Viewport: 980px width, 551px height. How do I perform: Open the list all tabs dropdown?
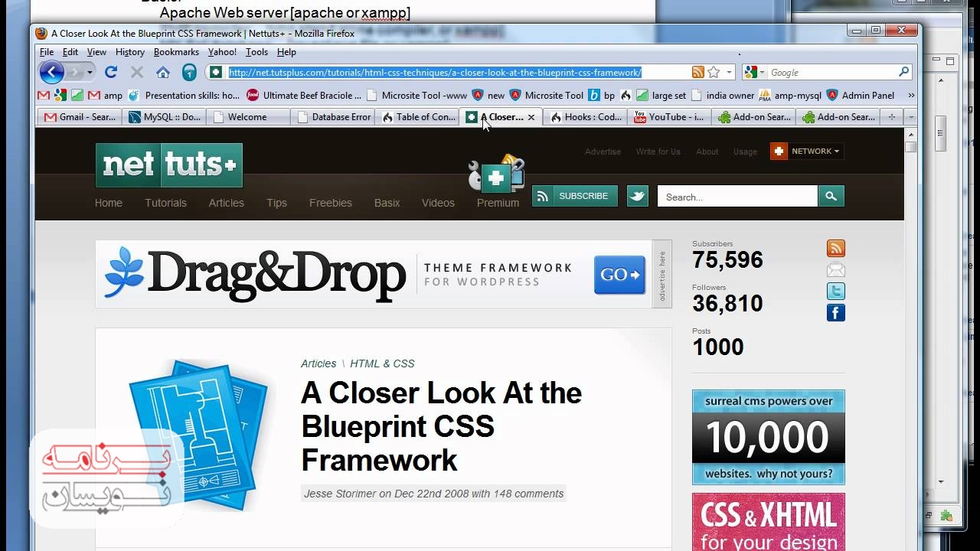coord(910,117)
